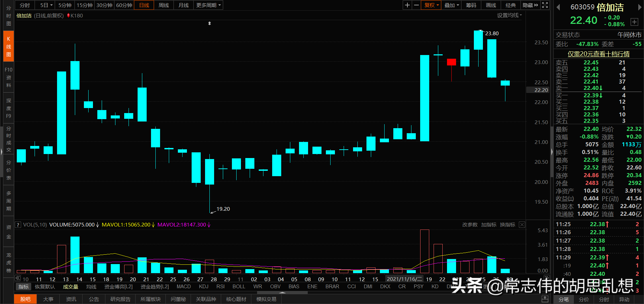
Task: Toggle 复权 price adjustment mode
Action: point(431,5)
